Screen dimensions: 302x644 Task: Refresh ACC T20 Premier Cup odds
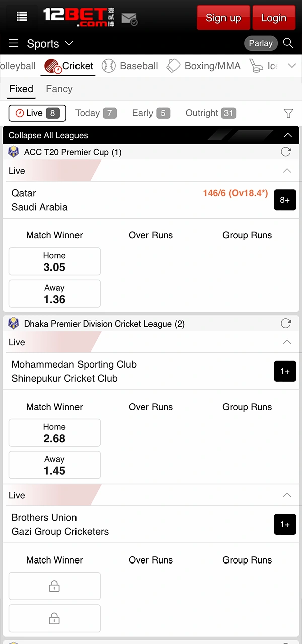[286, 152]
